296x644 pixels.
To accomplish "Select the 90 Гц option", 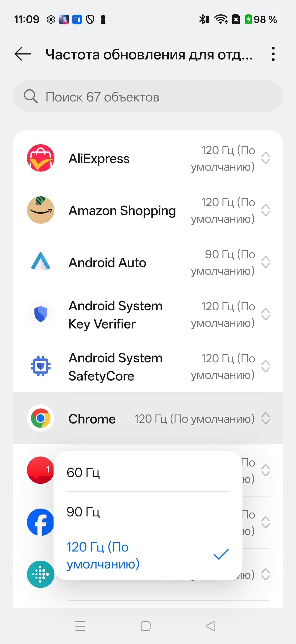I will tap(148, 512).
